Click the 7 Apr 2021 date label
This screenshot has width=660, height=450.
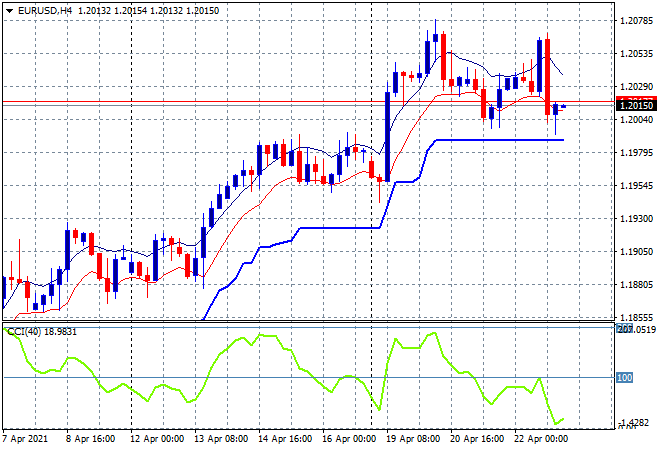tap(25, 439)
